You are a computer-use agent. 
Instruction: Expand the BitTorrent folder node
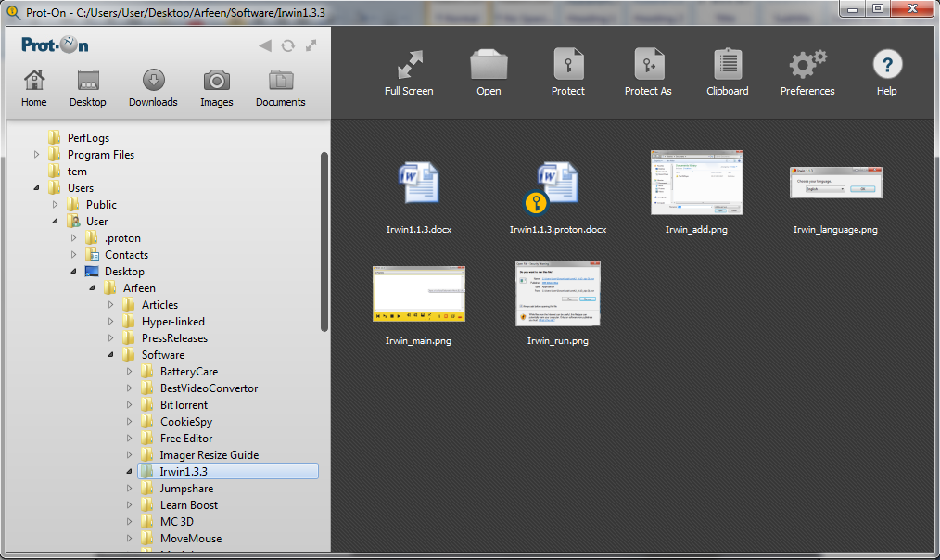pos(130,405)
